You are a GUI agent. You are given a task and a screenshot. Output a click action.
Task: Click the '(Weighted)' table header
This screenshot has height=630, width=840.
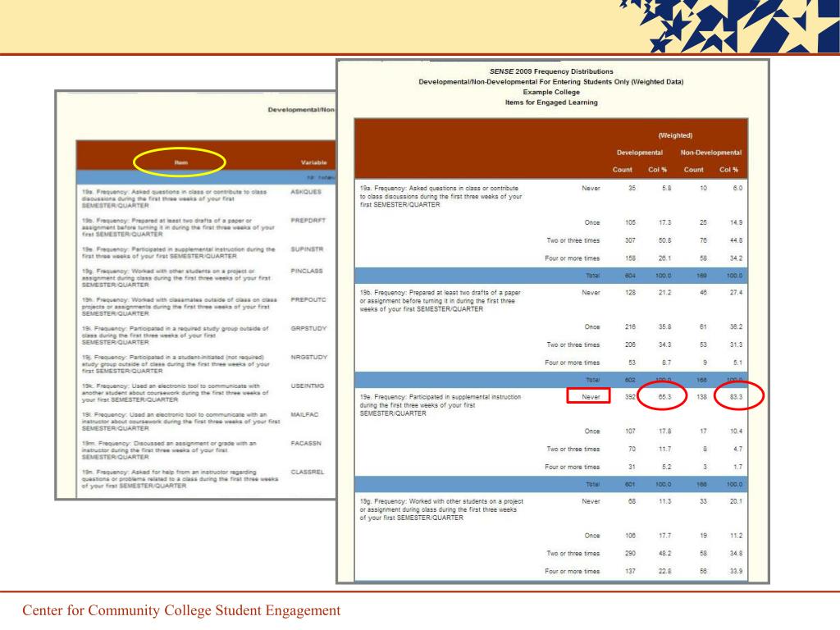pos(675,135)
